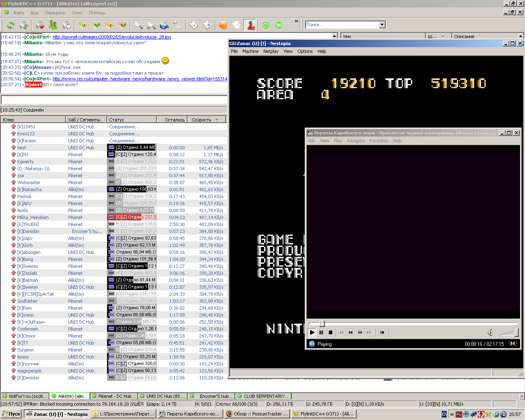
Task: Open search with the plain magnifier icon
Action: click(138, 25)
